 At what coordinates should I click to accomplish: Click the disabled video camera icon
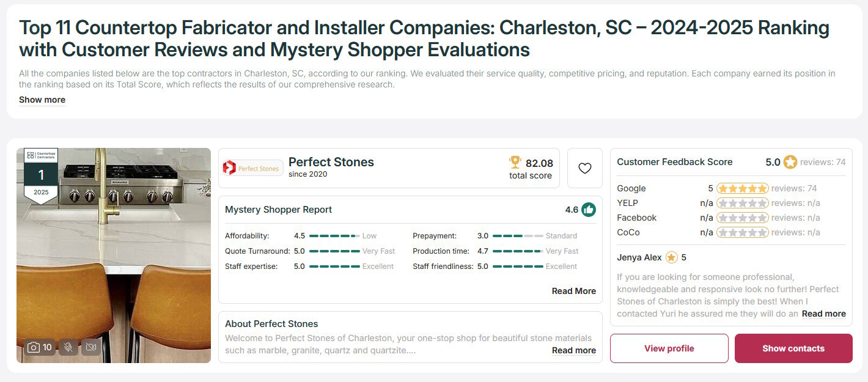coord(91,347)
